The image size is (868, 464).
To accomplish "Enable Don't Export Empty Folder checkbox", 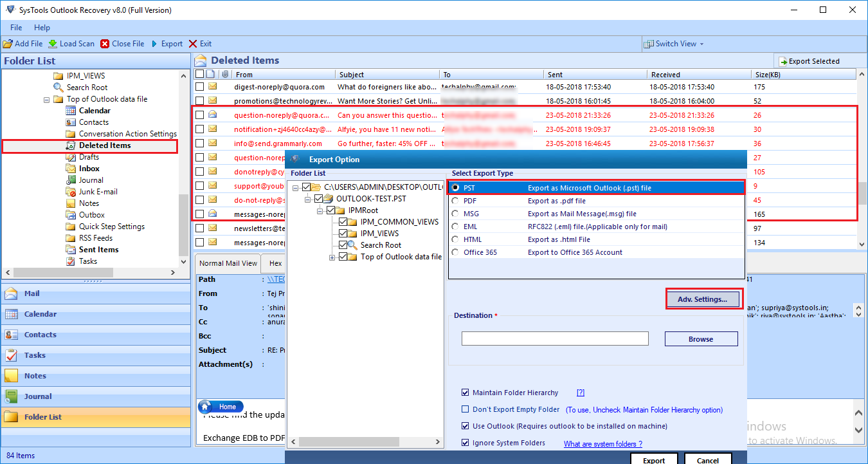I will [466, 409].
